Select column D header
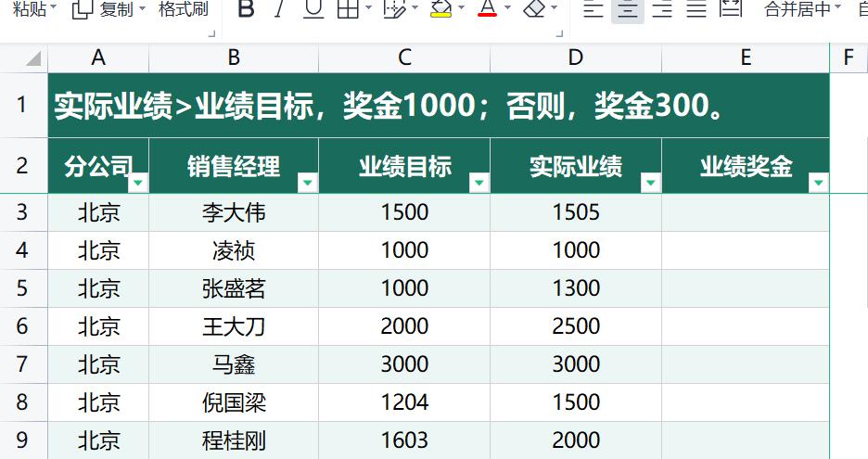Viewport: 868px width, 459px height. click(576, 57)
